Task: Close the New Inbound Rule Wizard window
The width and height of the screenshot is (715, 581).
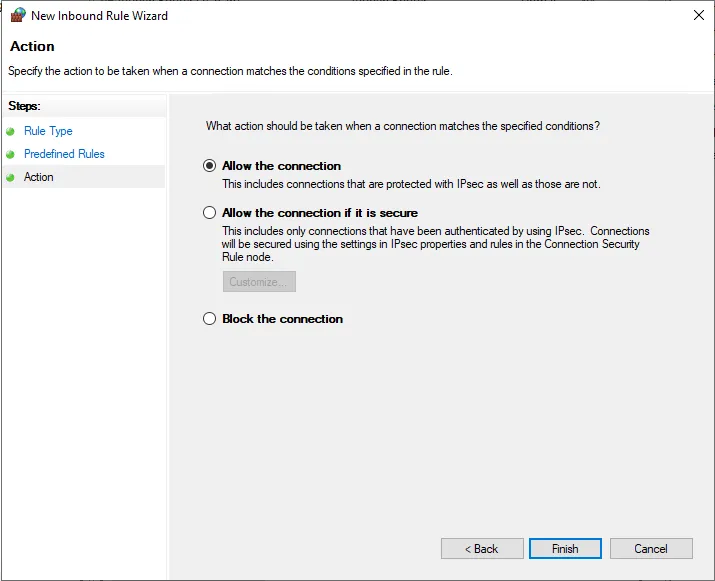Action: point(695,16)
